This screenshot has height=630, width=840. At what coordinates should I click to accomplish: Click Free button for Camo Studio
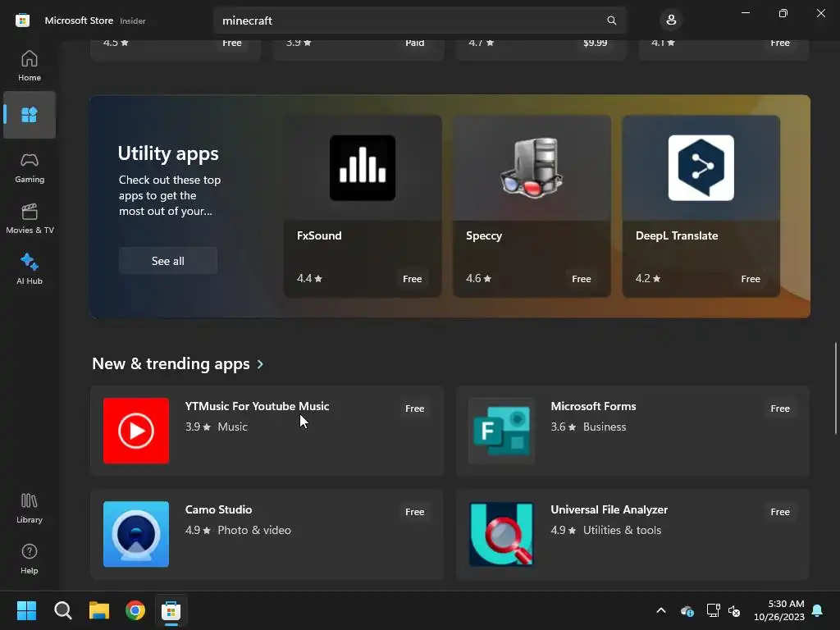(x=414, y=512)
